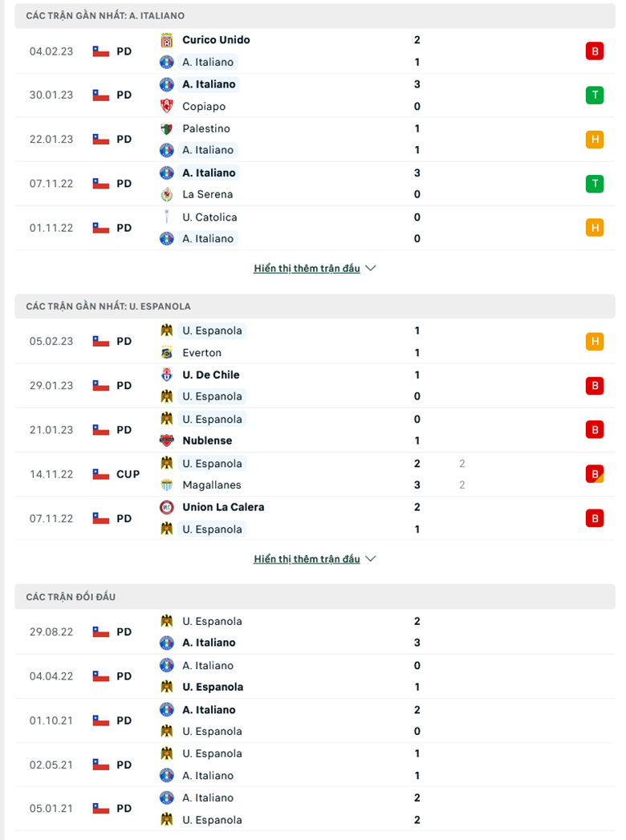
Task: Select the U. Catolica team badge
Action: [166, 217]
